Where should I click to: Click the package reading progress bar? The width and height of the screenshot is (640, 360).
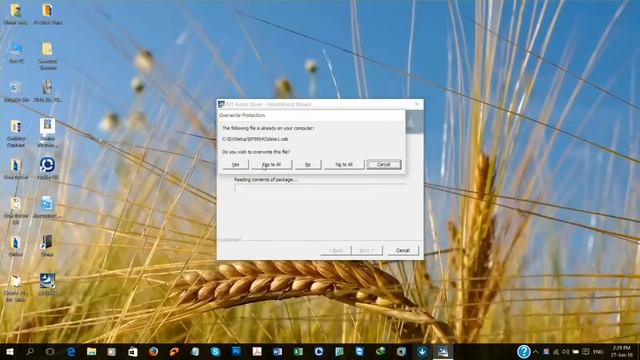click(x=320, y=188)
